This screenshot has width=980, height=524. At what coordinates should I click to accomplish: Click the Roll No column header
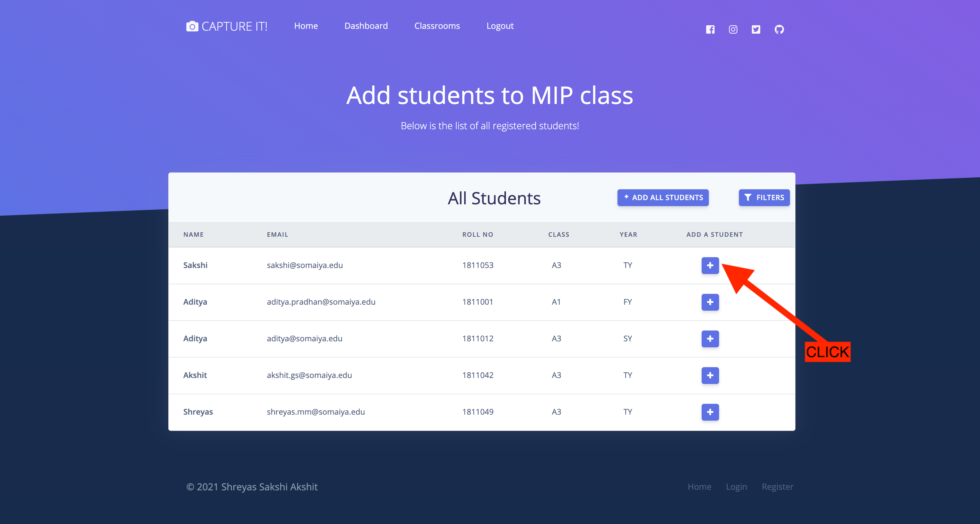[477, 234]
